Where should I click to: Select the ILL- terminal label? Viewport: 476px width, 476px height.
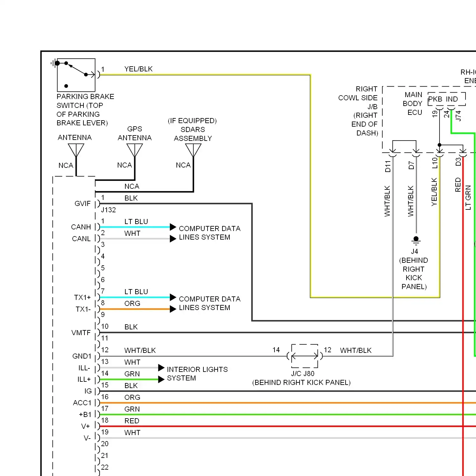click(x=84, y=368)
